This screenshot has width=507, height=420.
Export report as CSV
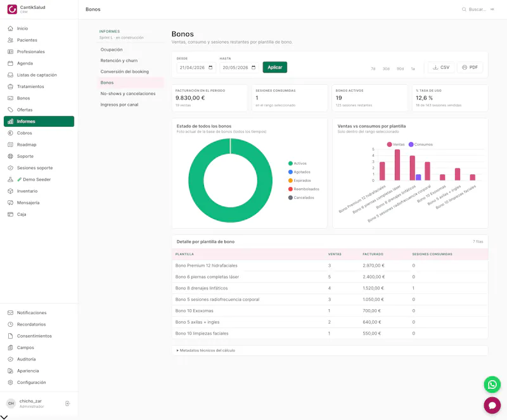(x=441, y=67)
